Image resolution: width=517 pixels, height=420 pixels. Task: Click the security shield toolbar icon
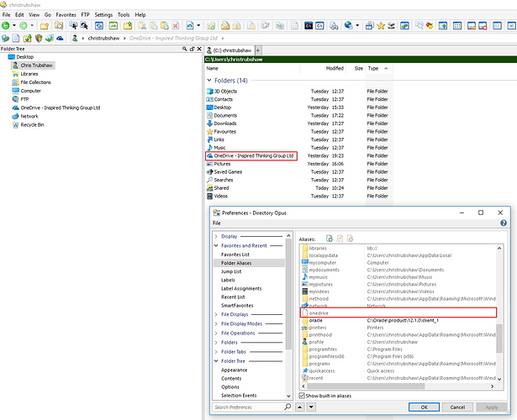[x=39, y=38]
